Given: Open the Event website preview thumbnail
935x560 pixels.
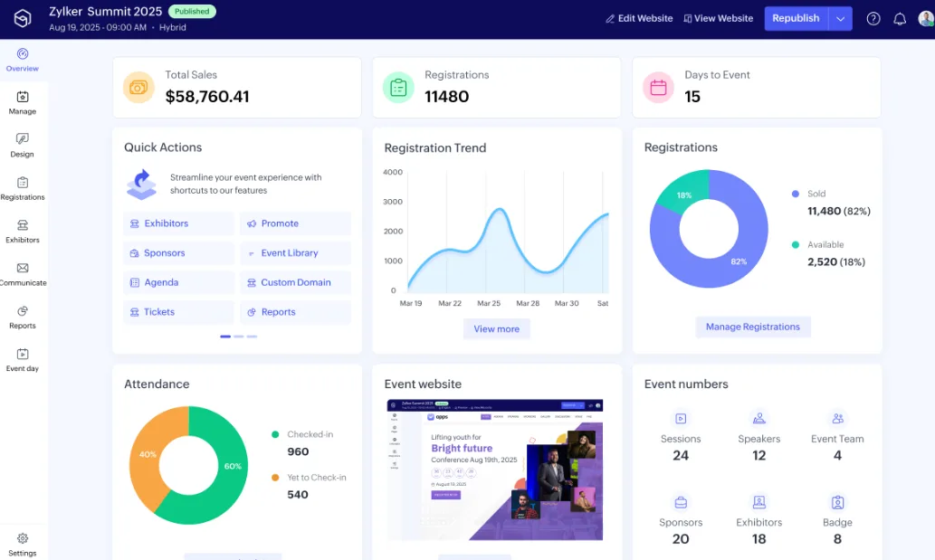Looking at the screenshot, I should point(495,470).
